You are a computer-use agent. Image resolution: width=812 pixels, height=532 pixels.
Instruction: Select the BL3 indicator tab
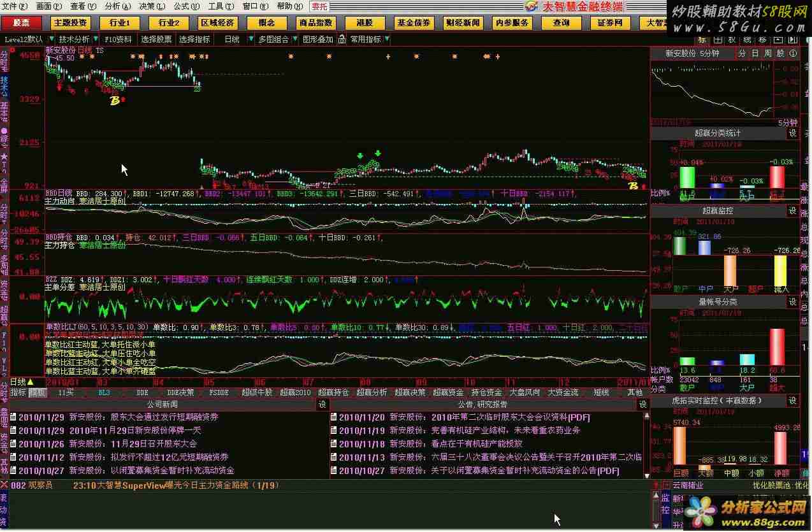pos(104,392)
